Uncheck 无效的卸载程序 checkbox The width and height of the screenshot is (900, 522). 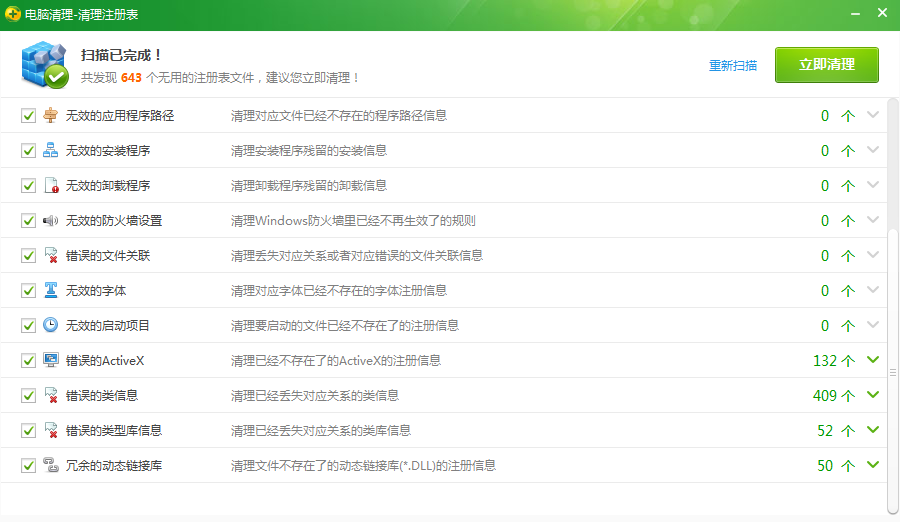click(28, 186)
